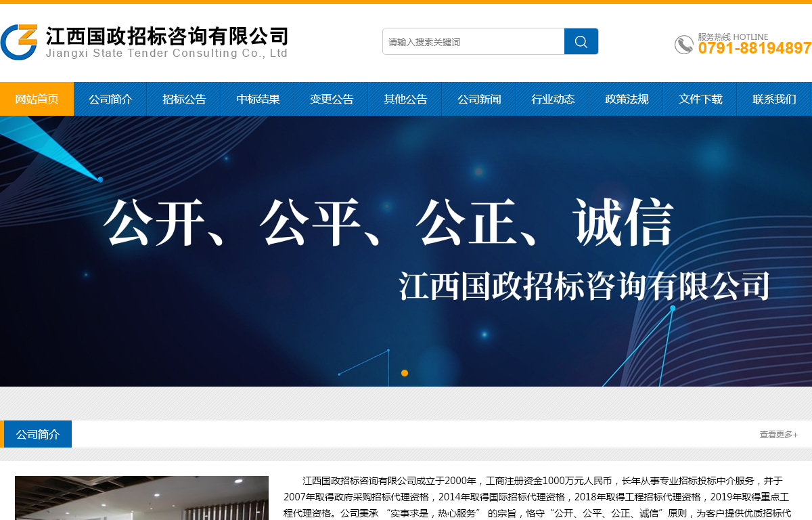Click the company GZ logo icon
Viewport: 812px width, 520px height.
click(19, 42)
